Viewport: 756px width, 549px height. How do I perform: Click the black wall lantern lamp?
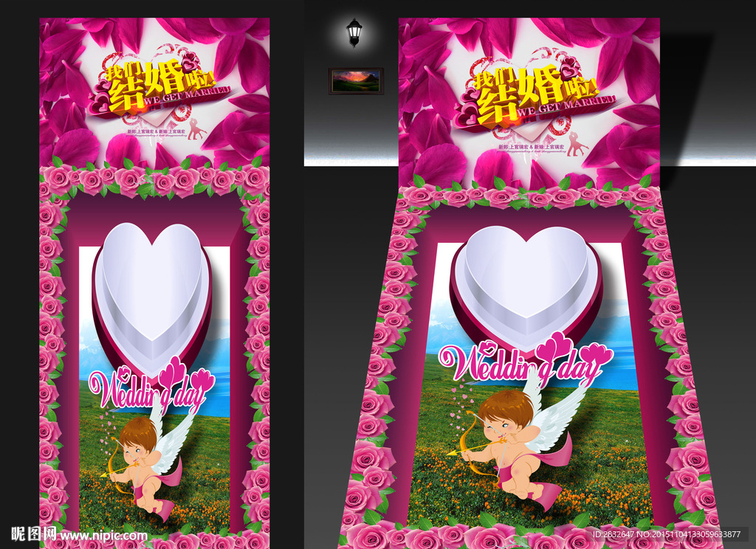[354, 32]
